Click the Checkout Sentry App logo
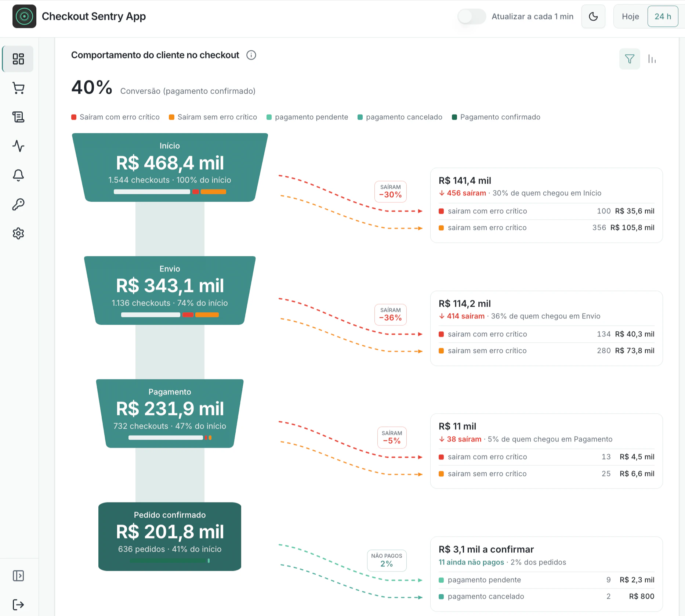The height and width of the screenshot is (616, 685). pos(24,16)
